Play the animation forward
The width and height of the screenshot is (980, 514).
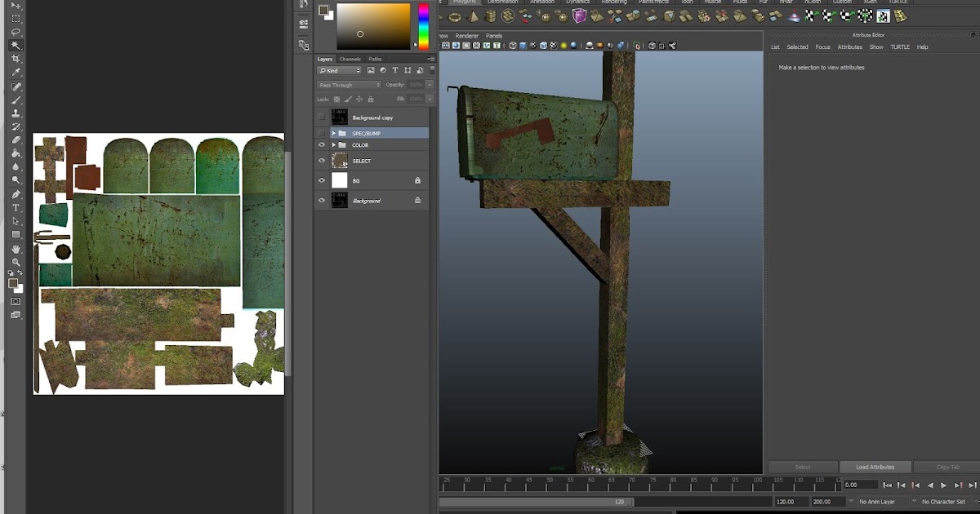[x=944, y=485]
